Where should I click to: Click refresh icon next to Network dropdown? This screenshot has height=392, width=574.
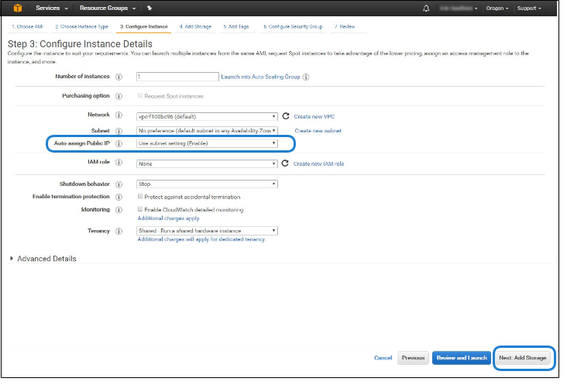(286, 115)
